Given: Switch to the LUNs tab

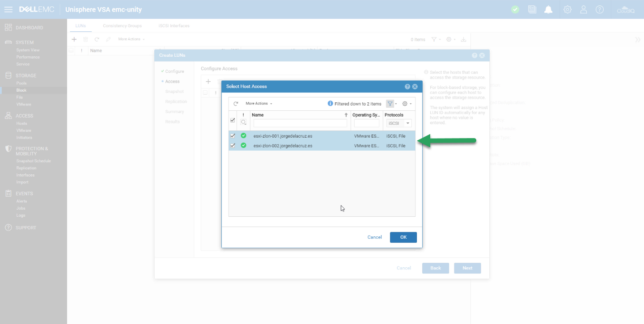Looking at the screenshot, I should click(x=81, y=26).
